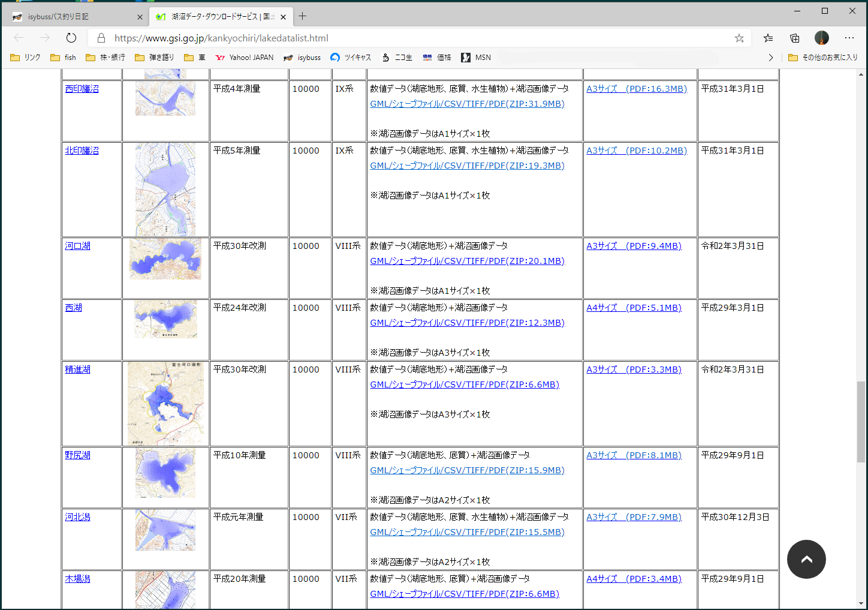Viewport: 868px width, 610px height.
Task: Open the 西湖 lake link
Action: point(74,308)
